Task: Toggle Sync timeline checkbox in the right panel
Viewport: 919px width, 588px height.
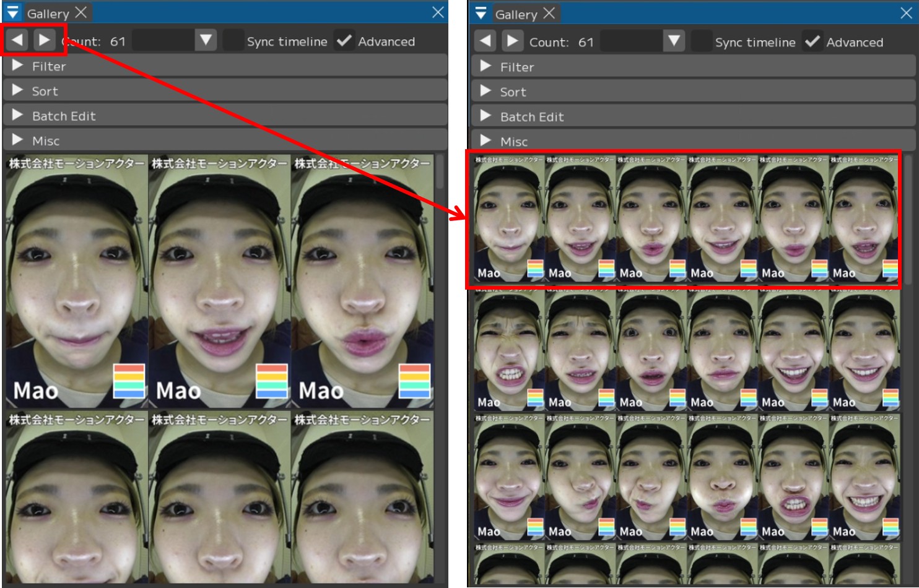Action: tap(701, 41)
